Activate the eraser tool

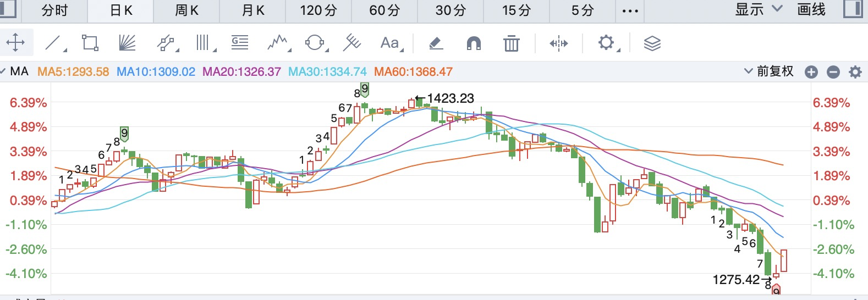click(x=436, y=42)
